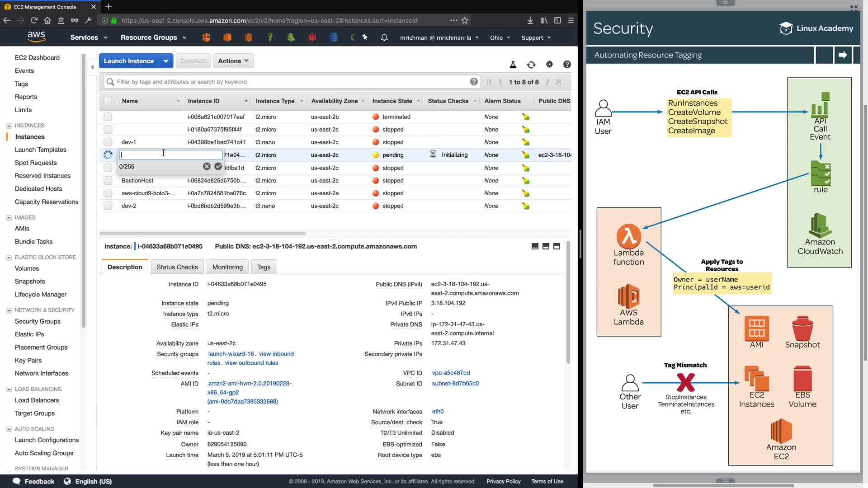The image size is (868, 488).
Task: Toggle the select-all header checkbox
Action: click(108, 101)
